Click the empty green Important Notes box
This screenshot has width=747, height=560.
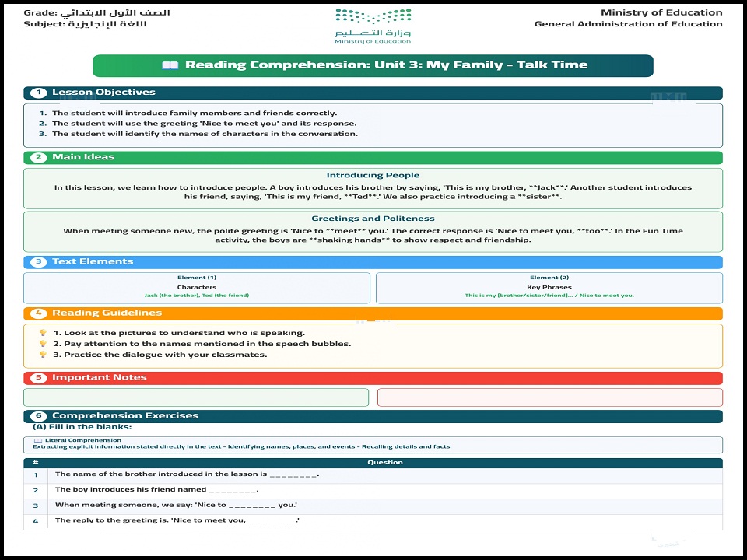196,397
